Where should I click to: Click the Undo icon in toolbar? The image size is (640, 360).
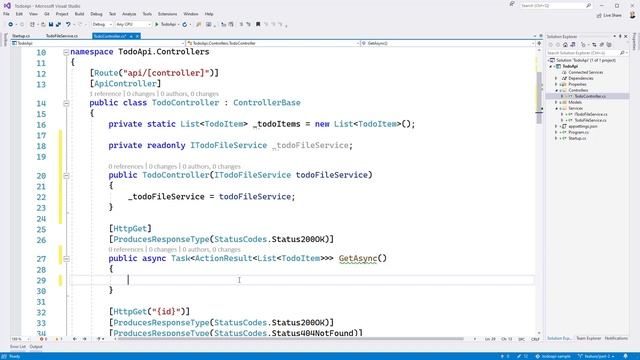coord(68,24)
